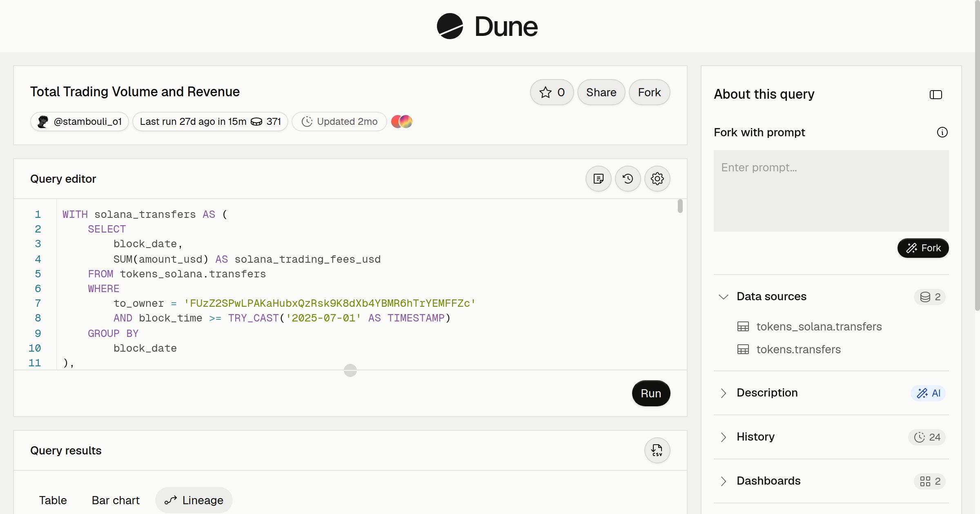Click the black Fork with prompt button
This screenshot has width=980, height=514.
coord(923,248)
